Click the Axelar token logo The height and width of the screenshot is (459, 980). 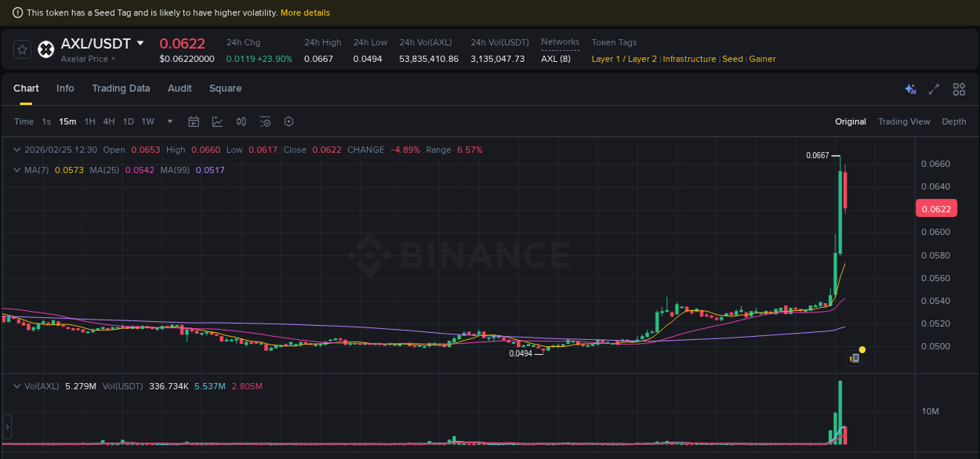[45, 49]
